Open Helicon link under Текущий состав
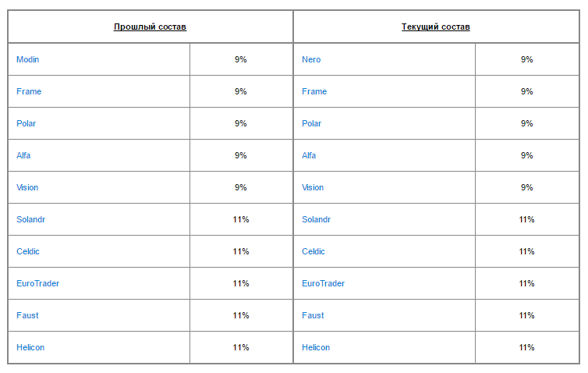 (316, 347)
